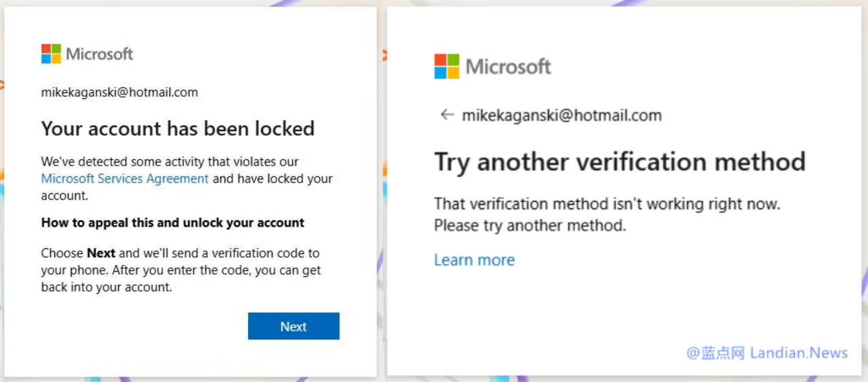This screenshot has width=868, height=382.
Task: Open the Learn more link
Action: tap(474, 260)
